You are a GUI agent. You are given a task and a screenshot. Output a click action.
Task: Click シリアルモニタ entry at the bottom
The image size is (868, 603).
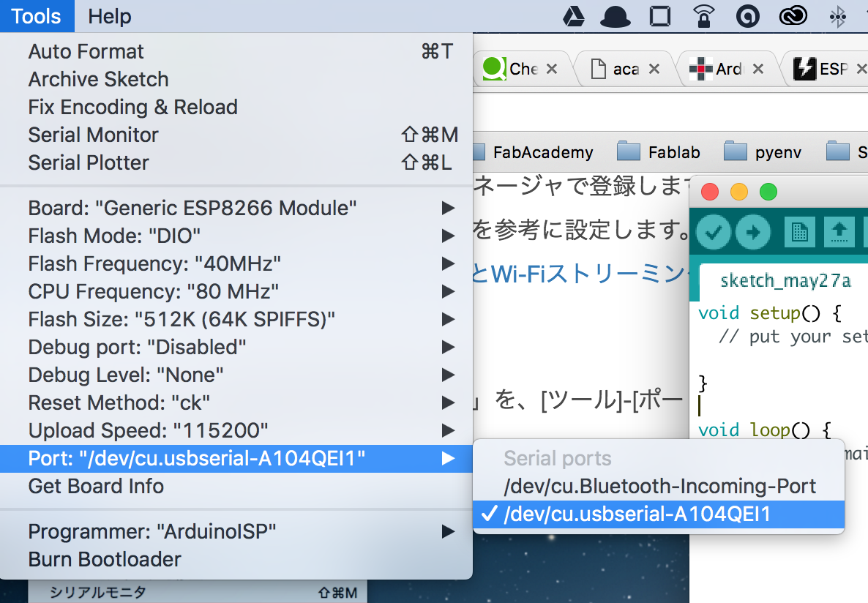(x=198, y=592)
